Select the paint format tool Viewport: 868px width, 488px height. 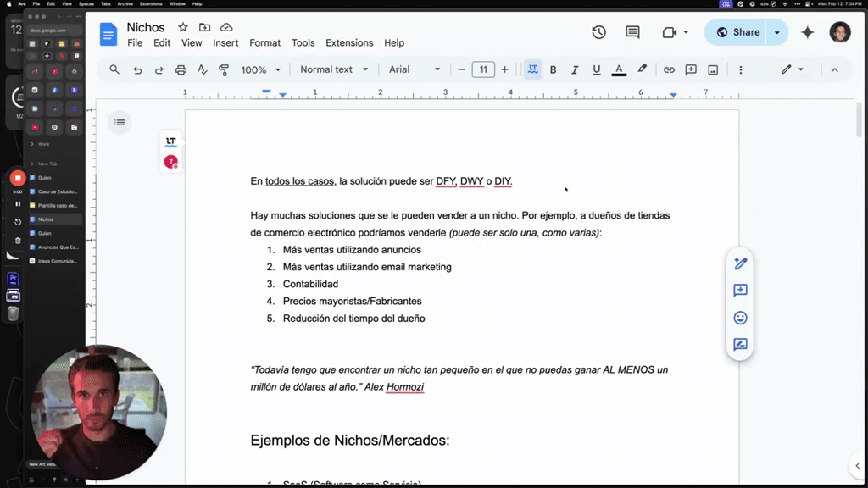pyautogui.click(x=224, y=69)
